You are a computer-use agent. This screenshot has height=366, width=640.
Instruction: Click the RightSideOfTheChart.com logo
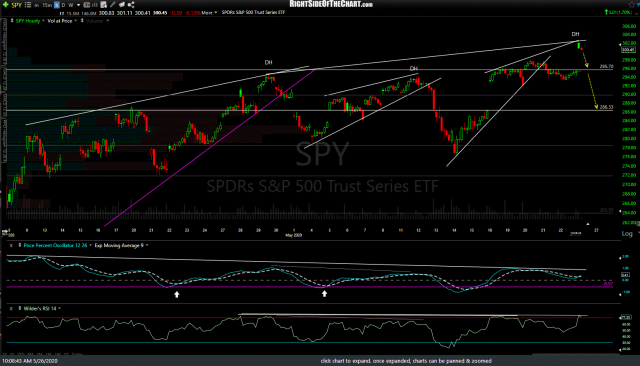[x=331, y=4]
